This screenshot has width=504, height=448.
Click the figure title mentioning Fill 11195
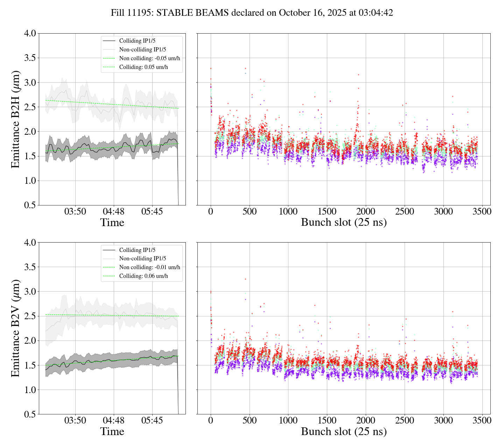point(252,13)
